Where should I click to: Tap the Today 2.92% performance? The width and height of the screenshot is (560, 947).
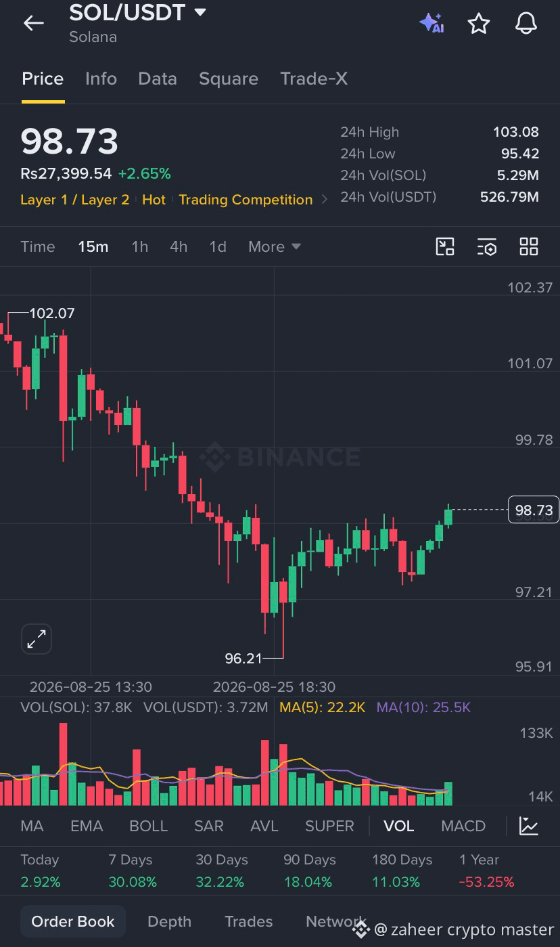tap(41, 871)
